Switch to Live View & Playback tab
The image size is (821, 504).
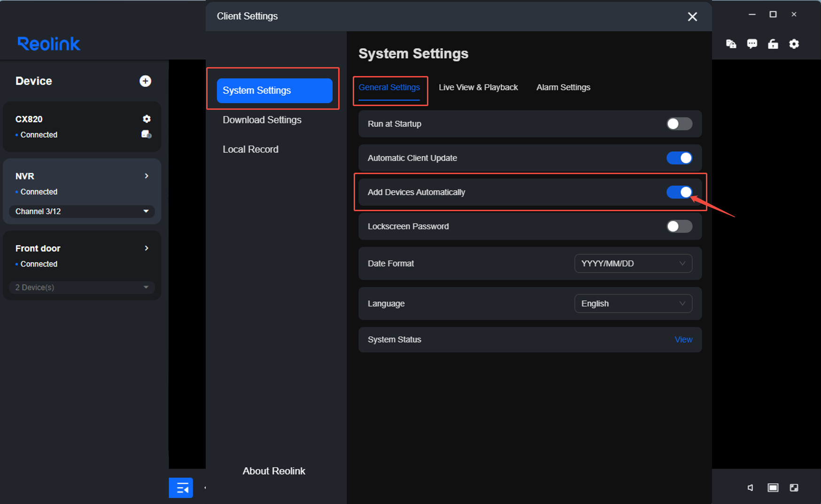click(478, 87)
